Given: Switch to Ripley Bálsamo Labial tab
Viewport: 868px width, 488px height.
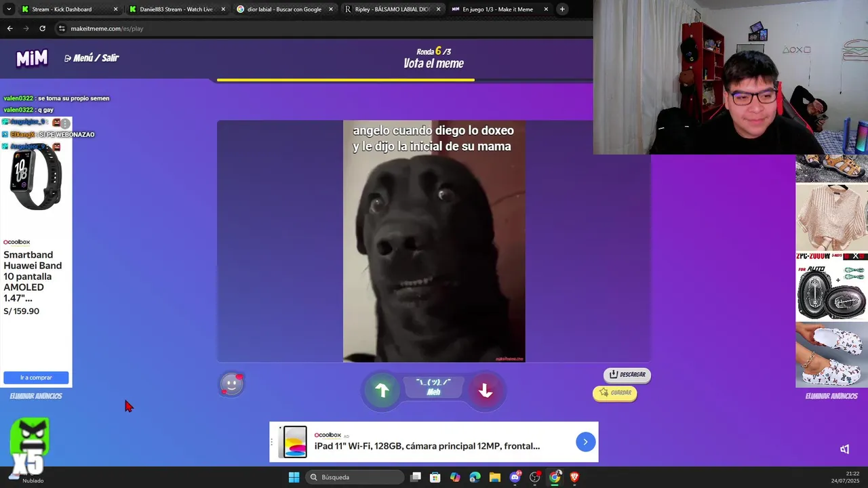Looking at the screenshot, I should [x=392, y=9].
